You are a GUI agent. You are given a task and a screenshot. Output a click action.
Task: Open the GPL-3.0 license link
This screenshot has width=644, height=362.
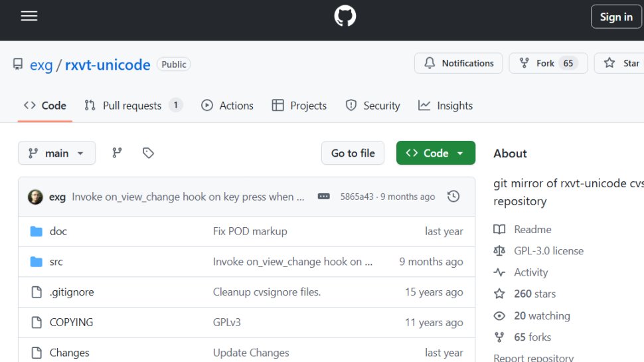[x=548, y=251]
